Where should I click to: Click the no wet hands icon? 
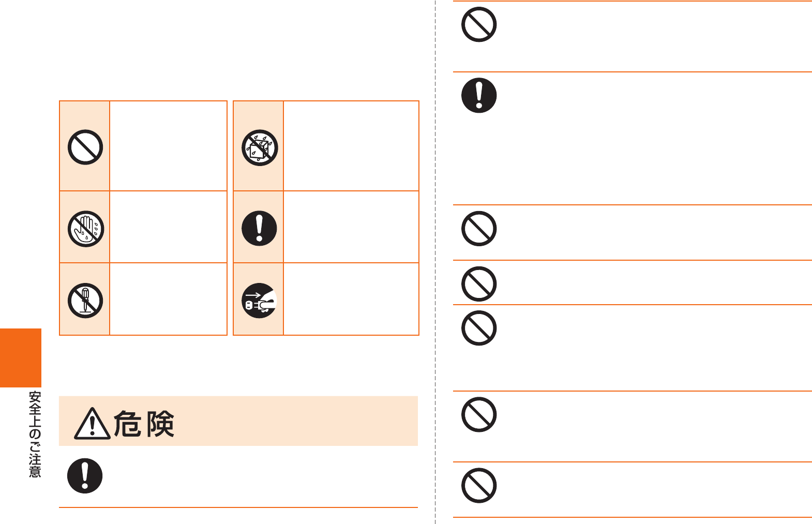(86, 229)
